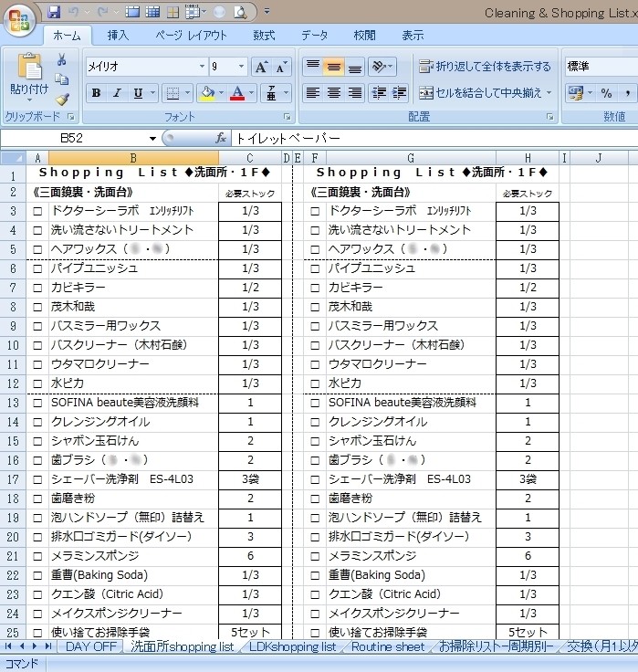Open the Name Box dropdown arrow
The height and width of the screenshot is (672, 638).
tap(152, 139)
